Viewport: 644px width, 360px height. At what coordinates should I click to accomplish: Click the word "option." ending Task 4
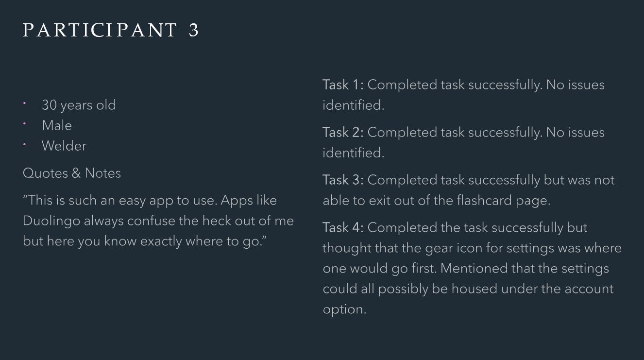coord(344,309)
